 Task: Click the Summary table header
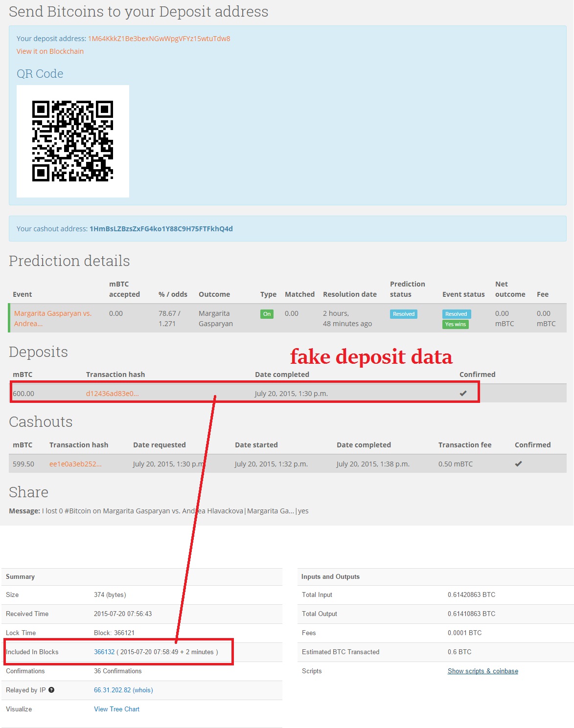coord(20,576)
